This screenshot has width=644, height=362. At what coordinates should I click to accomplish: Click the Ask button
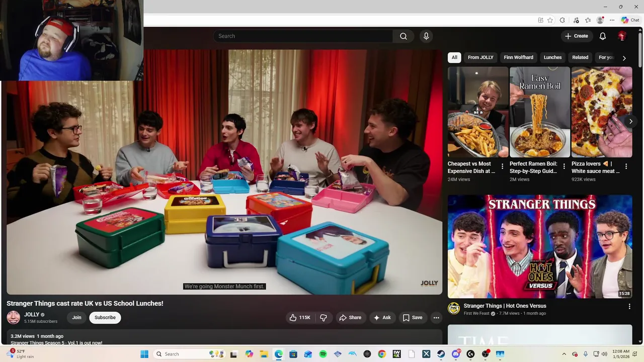(382, 317)
